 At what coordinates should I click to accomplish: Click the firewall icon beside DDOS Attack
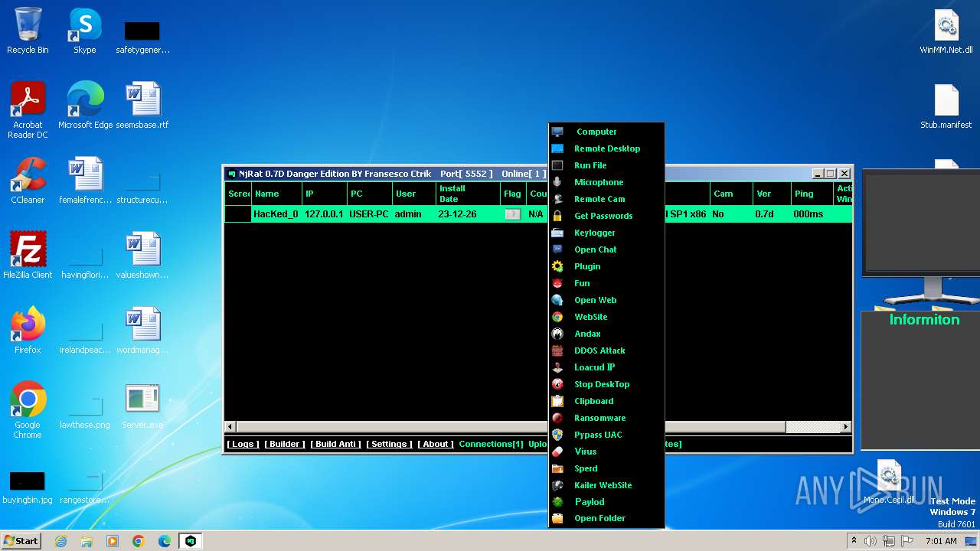click(x=557, y=350)
